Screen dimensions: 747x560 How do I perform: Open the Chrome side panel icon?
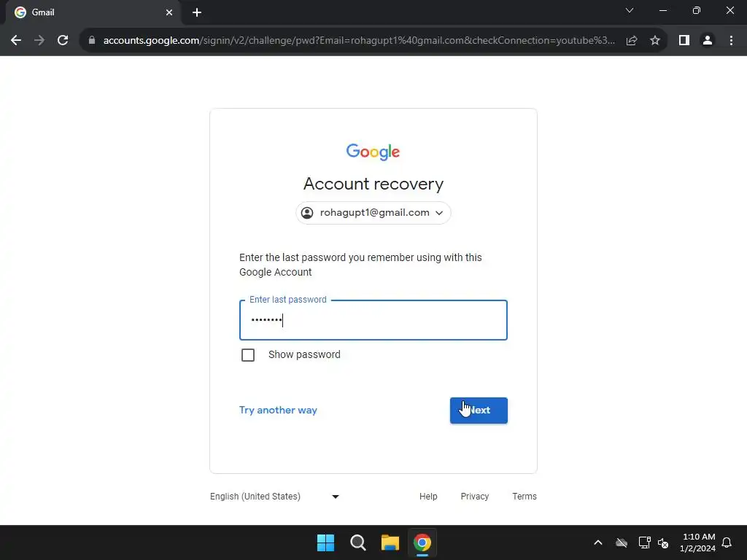coord(684,41)
